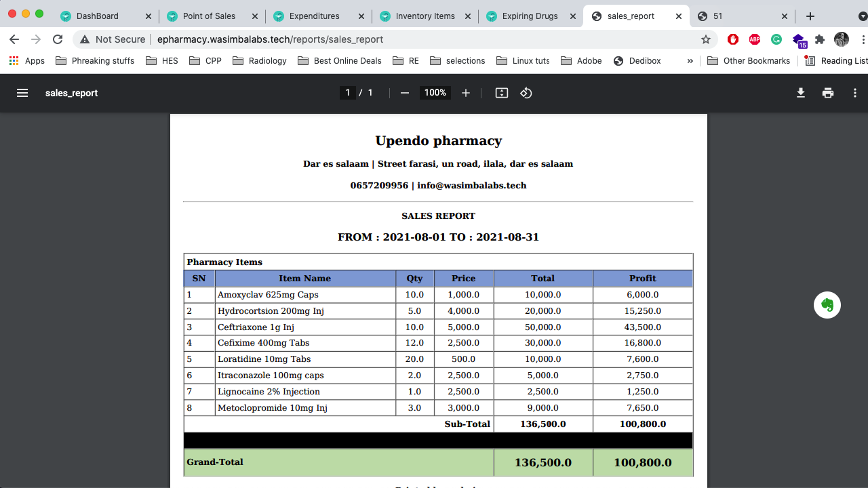Click the PDF page number field
Screen dimensions: 868x488
coord(348,93)
